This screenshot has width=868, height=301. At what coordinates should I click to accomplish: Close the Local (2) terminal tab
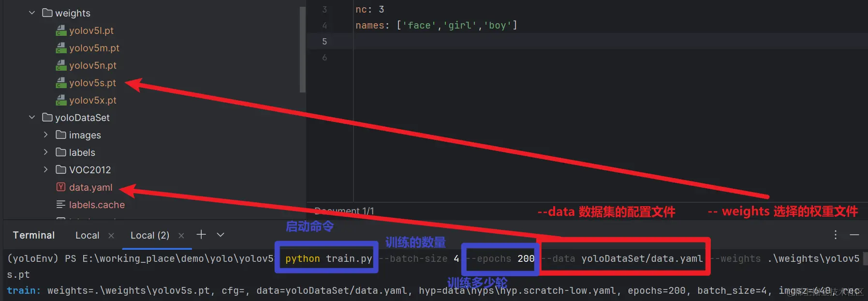coord(181,235)
